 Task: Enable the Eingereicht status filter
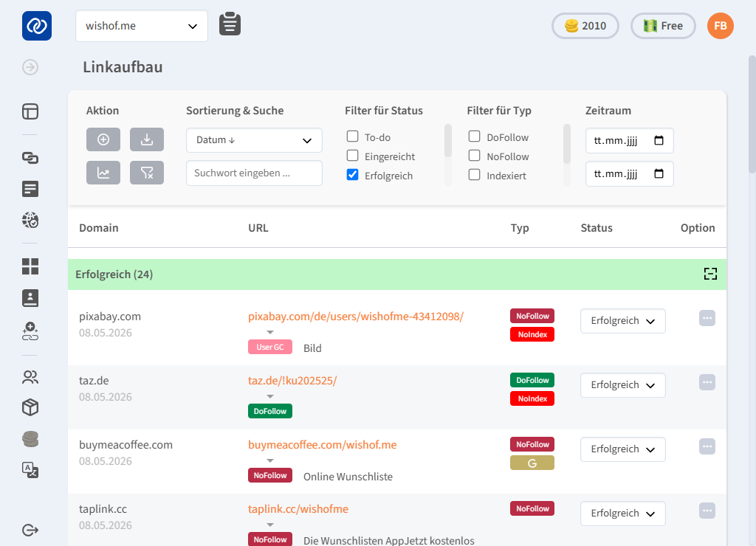pyautogui.click(x=352, y=156)
